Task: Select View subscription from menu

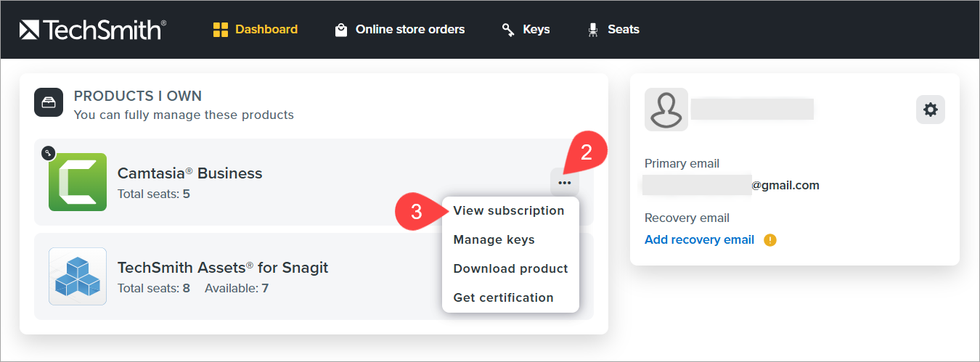Action: (x=508, y=211)
